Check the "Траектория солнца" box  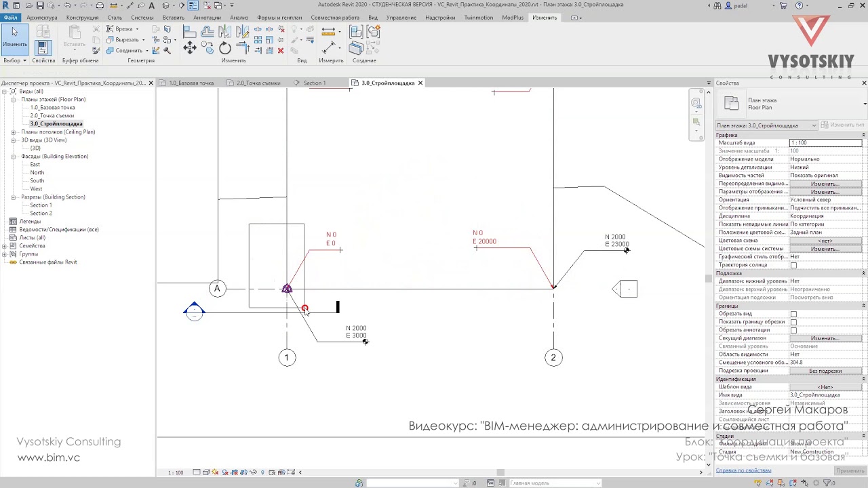793,265
